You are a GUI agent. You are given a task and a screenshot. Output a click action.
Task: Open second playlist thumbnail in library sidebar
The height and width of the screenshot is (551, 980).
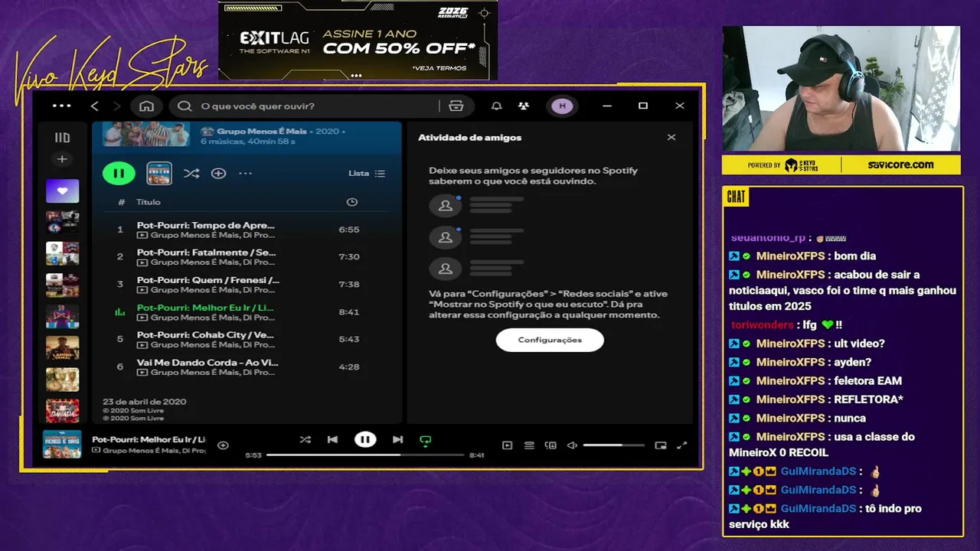[x=62, y=222]
